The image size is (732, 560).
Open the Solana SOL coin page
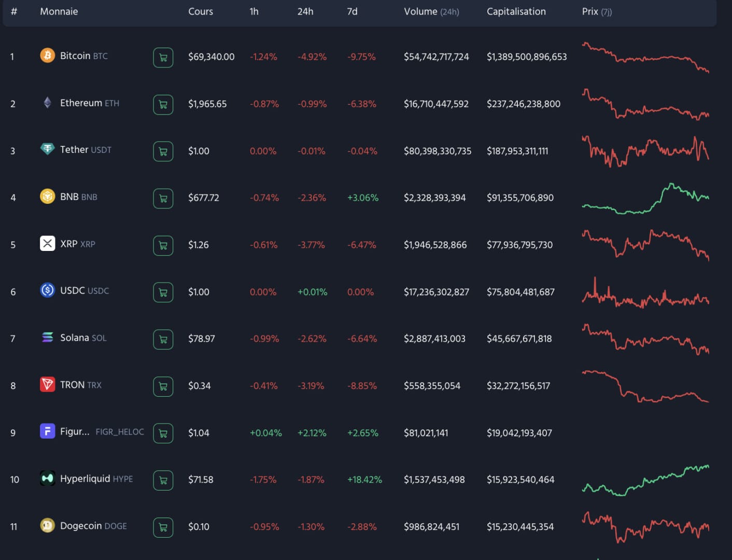tap(83, 338)
